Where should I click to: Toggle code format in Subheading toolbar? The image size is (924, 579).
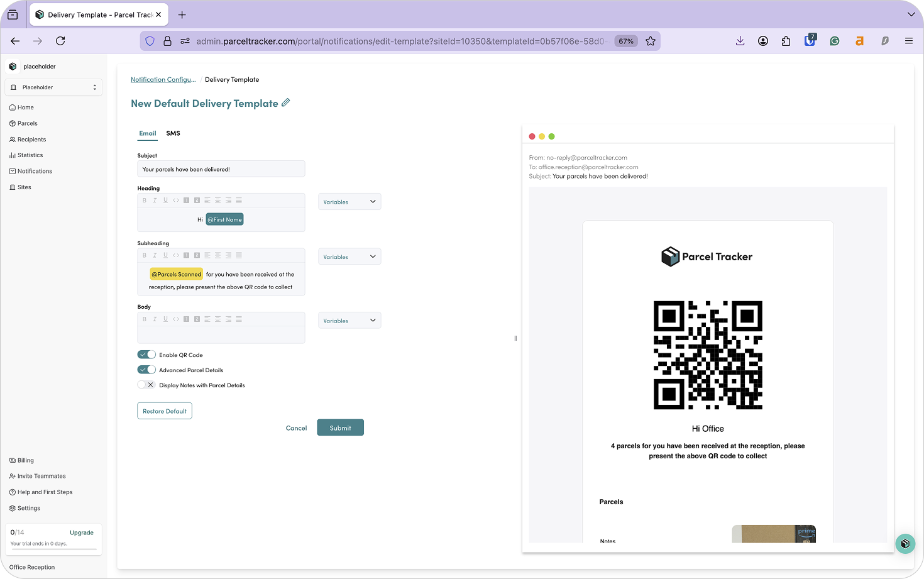[176, 255]
